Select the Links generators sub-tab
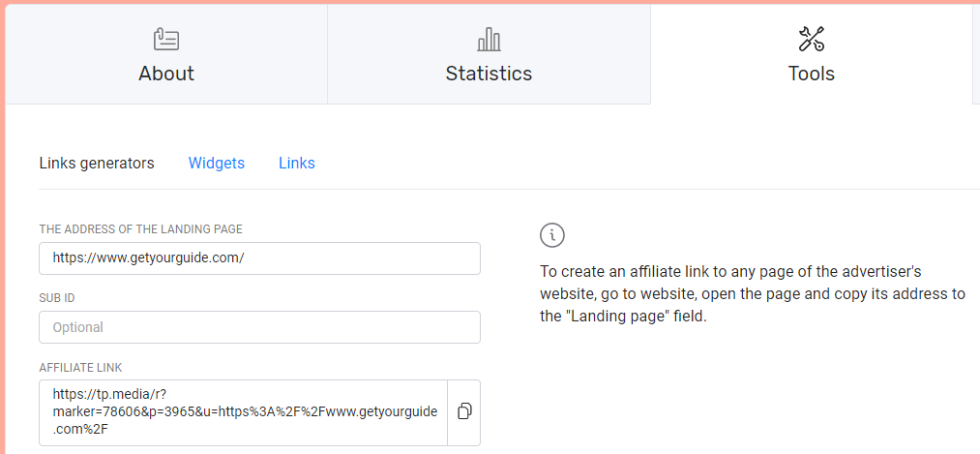This screenshot has width=980, height=454. tap(96, 164)
